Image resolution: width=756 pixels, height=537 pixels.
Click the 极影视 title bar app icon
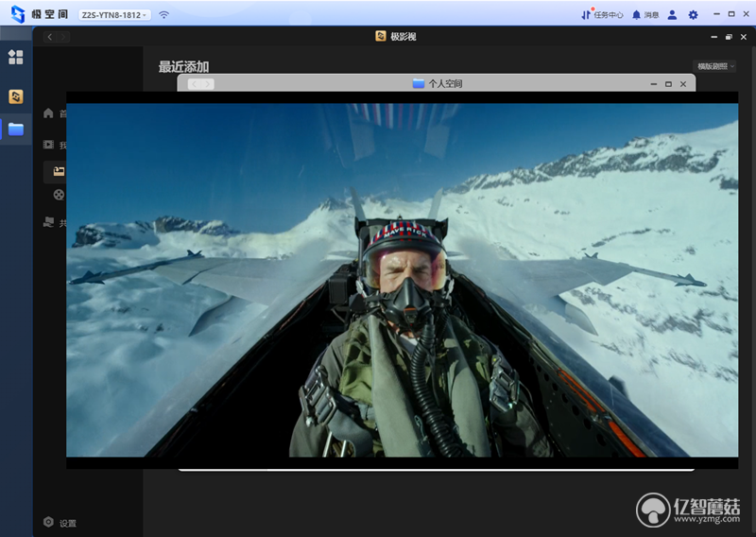[381, 36]
